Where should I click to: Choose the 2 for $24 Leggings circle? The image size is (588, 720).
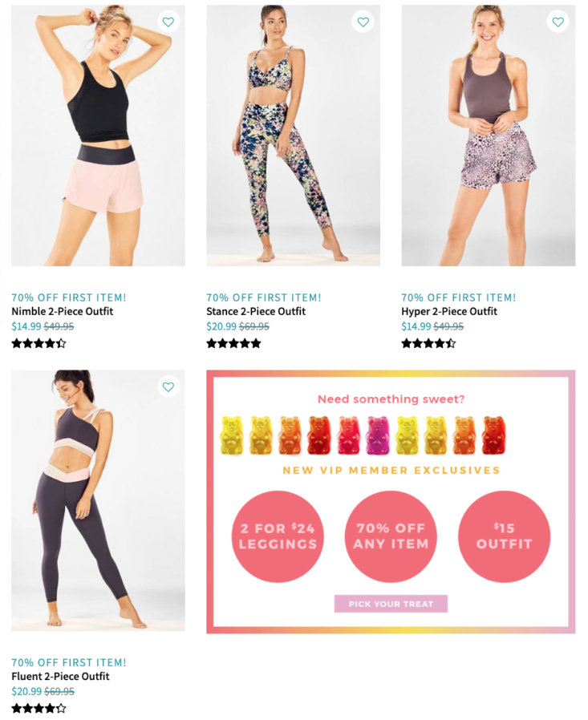(278, 536)
